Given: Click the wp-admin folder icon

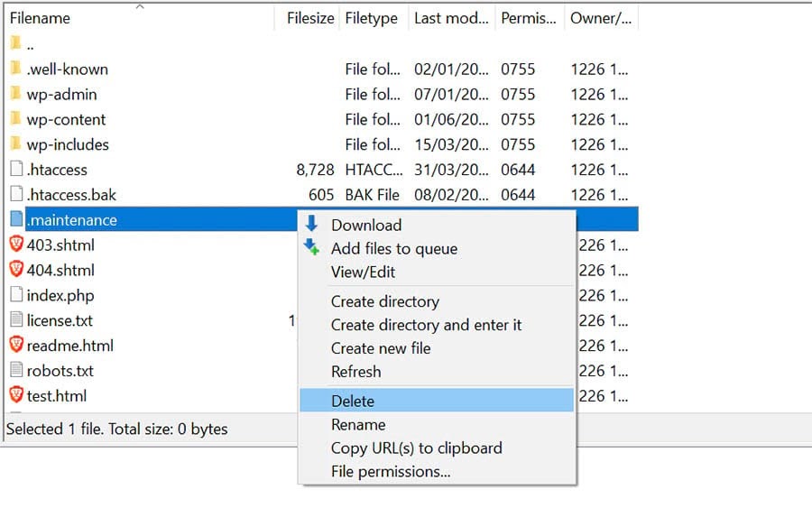Looking at the screenshot, I should click(15, 94).
